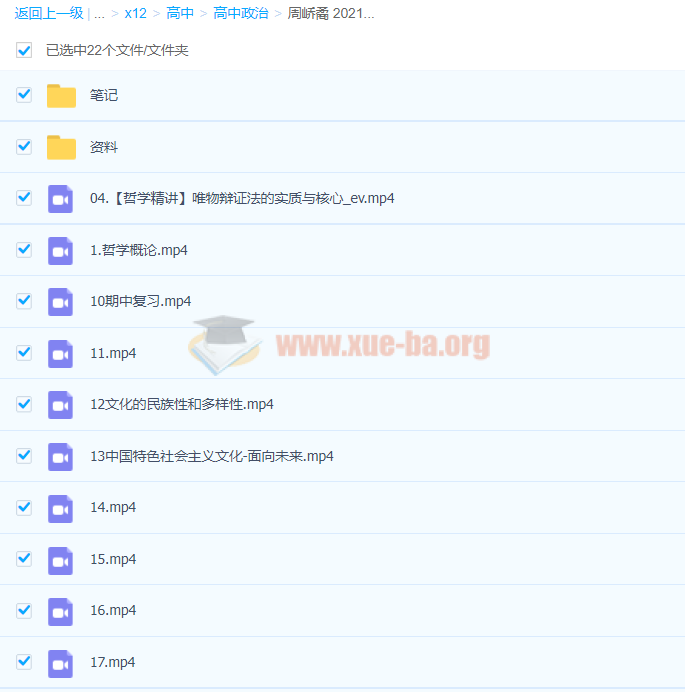Screen dimensions: 685x692
Task: Click video icon beside 17.mp4
Action: coord(61,662)
